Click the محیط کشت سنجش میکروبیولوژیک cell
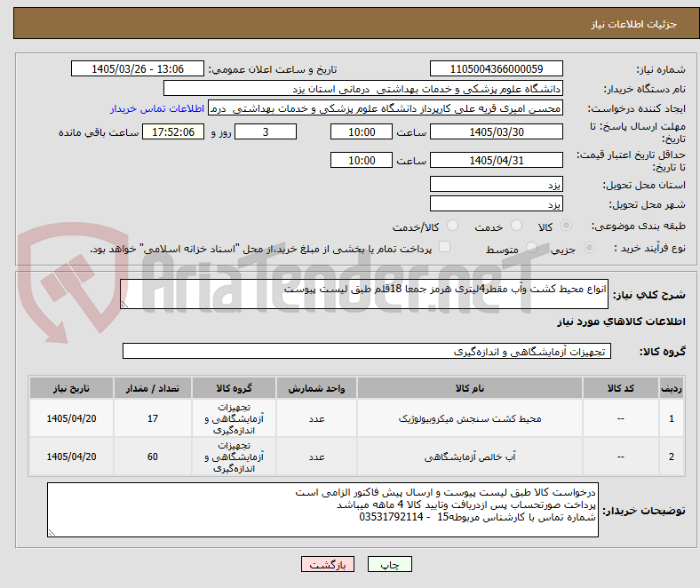The image size is (700, 588). pyautogui.click(x=470, y=418)
